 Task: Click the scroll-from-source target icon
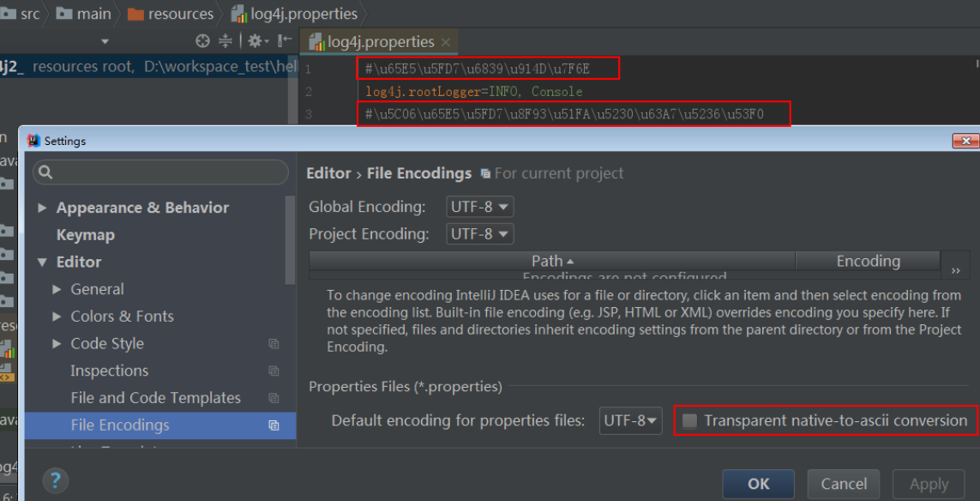tap(201, 41)
